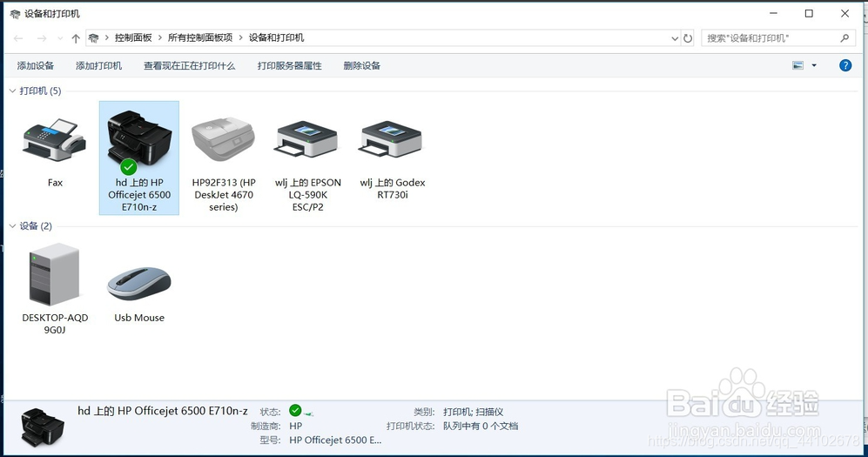The height and width of the screenshot is (457, 868).
Task: Click model value HP Officejet 6500 E...
Action: tap(335, 440)
